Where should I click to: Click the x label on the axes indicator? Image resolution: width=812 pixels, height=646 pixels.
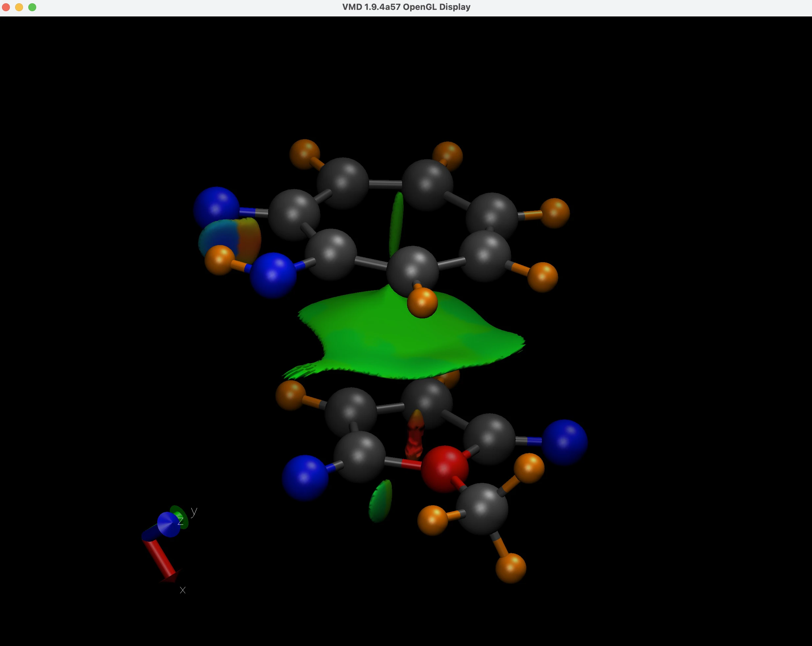pyautogui.click(x=183, y=590)
